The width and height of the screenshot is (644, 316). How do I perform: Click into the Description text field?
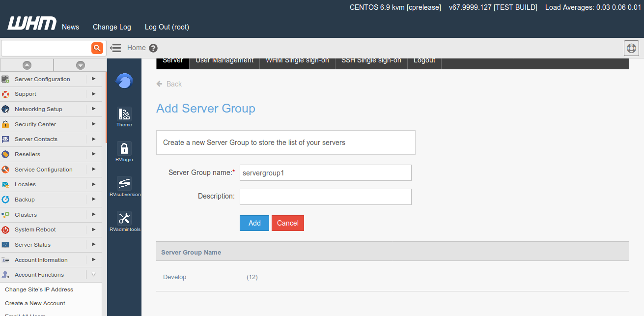[x=325, y=197]
